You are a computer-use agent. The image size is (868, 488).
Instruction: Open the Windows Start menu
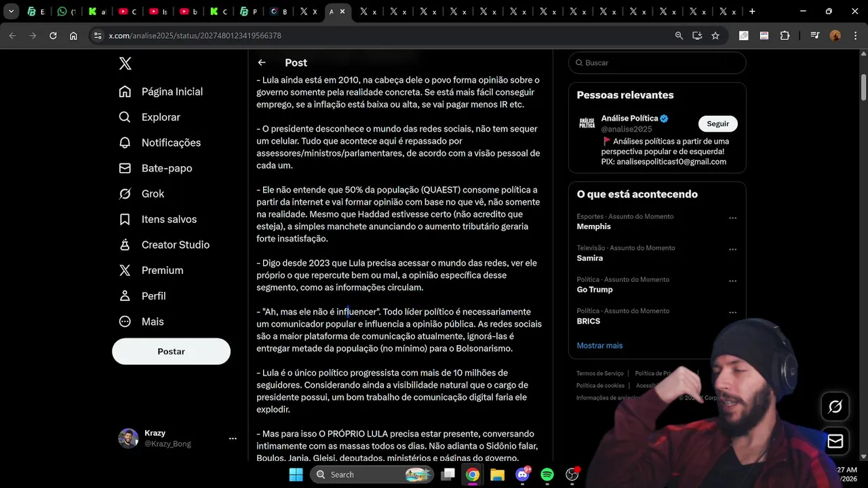pyautogui.click(x=296, y=474)
